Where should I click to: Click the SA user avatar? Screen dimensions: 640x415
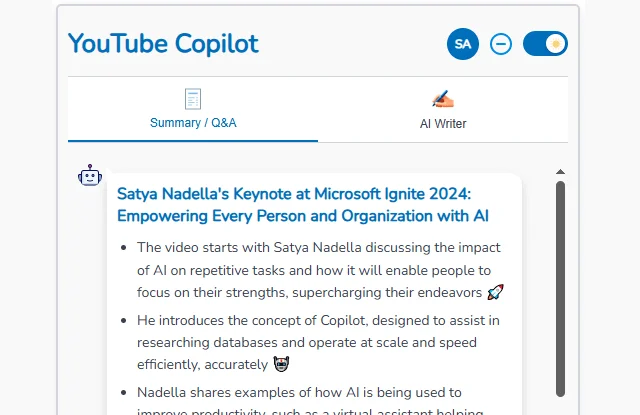pos(463,44)
